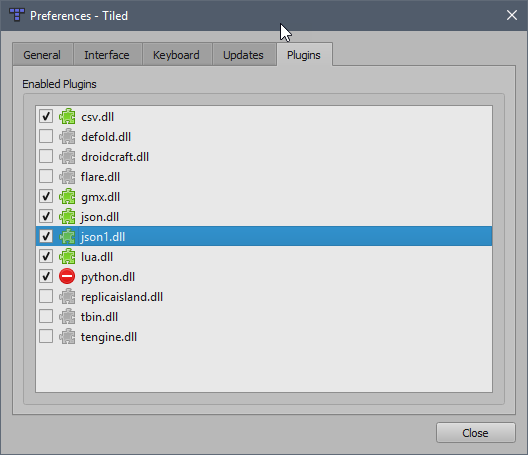Image resolution: width=528 pixels, height=455 pixels.
Task: Select the json1.dll list entry
Action: (x=264, y=236)
